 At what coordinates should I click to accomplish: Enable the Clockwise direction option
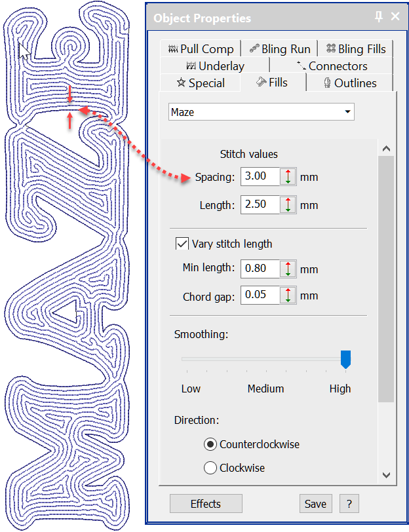click(x=210, y=468)
